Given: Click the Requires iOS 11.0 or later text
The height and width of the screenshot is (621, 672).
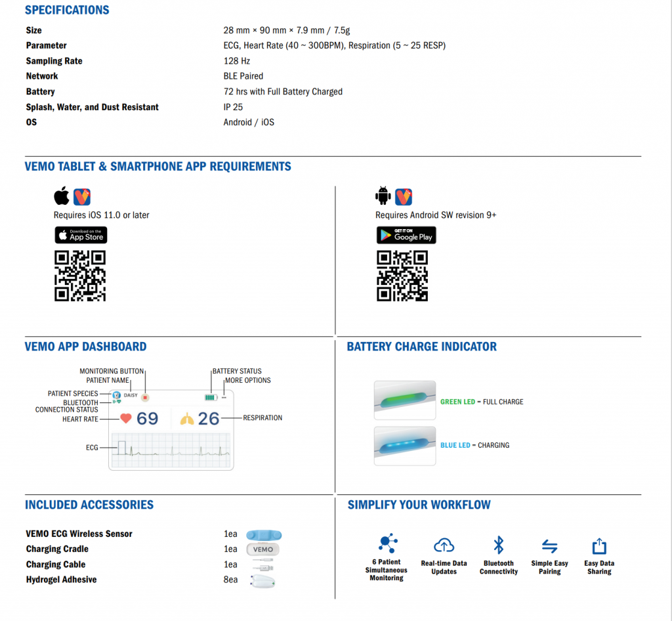Looking at the screenshot, I should 102,215.
